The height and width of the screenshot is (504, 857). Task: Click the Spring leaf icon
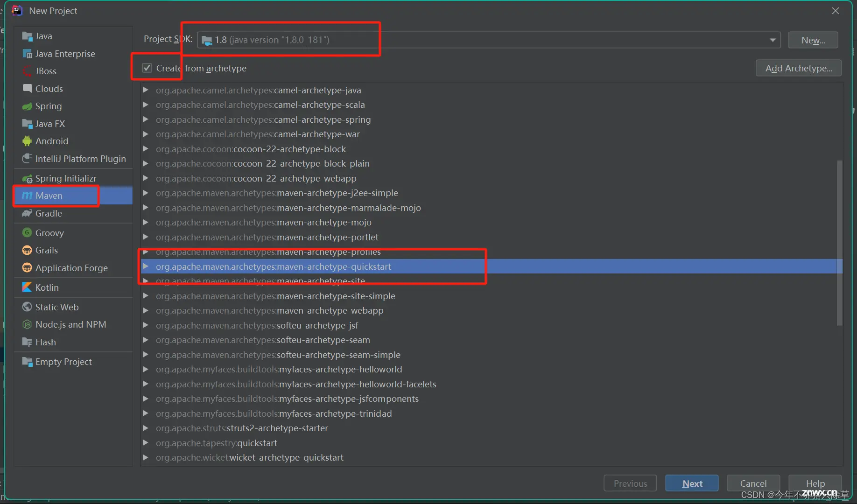[x=27, y=106]
